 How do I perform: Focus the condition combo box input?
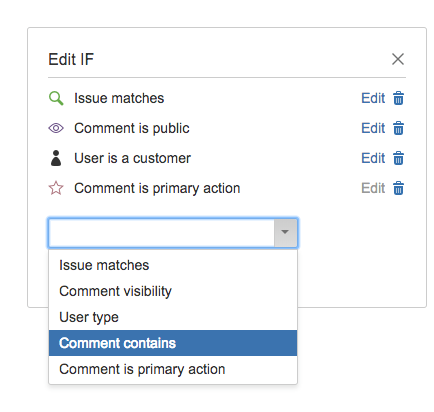[162, 233]
